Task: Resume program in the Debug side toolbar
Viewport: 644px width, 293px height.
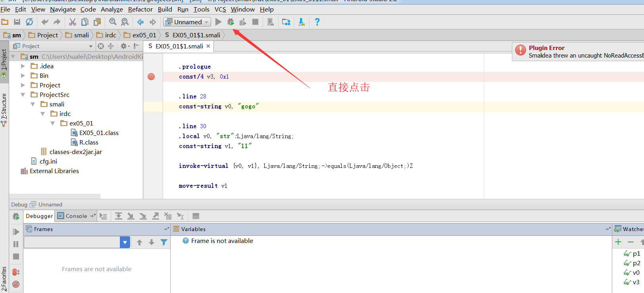Action: click(16, 232)
